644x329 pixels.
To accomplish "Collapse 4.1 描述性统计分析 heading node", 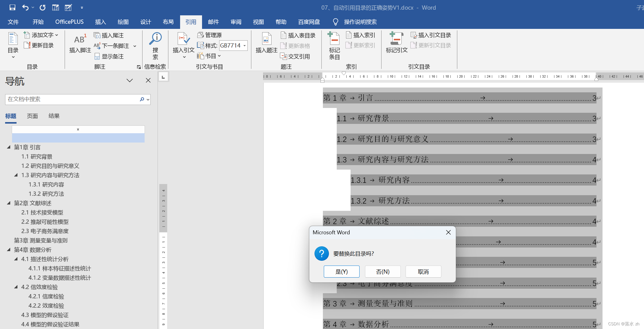I will coord(16,259).
